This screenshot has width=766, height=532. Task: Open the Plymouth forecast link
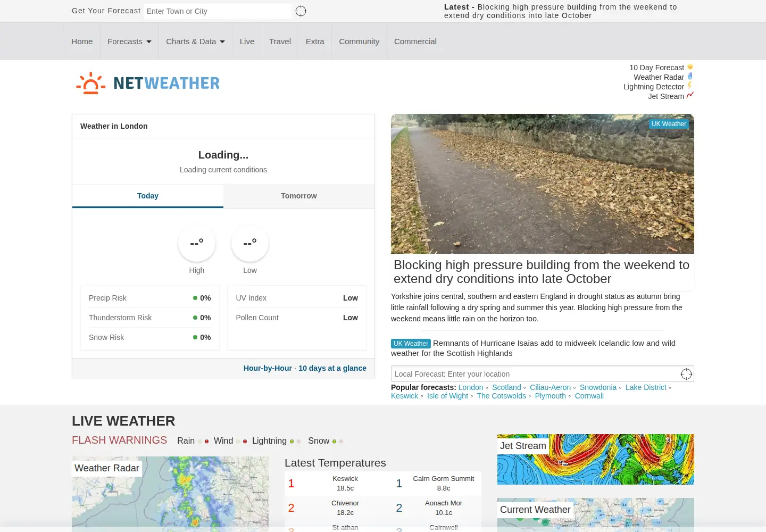point(550,396)
